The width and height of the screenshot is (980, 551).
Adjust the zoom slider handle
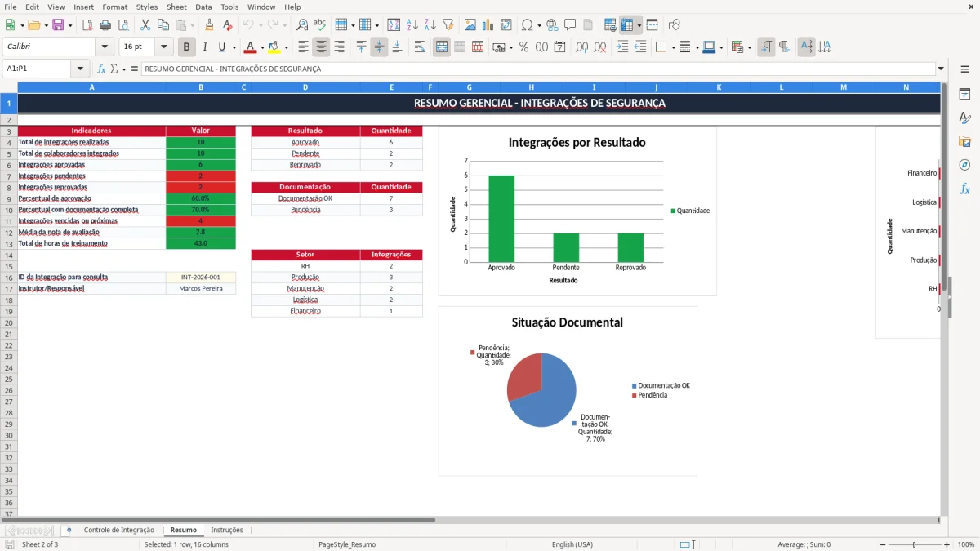tap(915, 544)
